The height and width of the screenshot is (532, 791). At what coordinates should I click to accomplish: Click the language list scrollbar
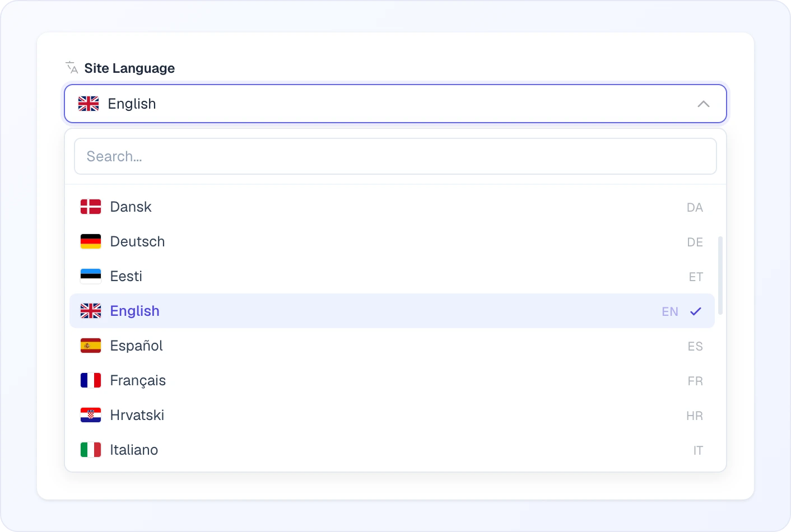click(720, 276)
